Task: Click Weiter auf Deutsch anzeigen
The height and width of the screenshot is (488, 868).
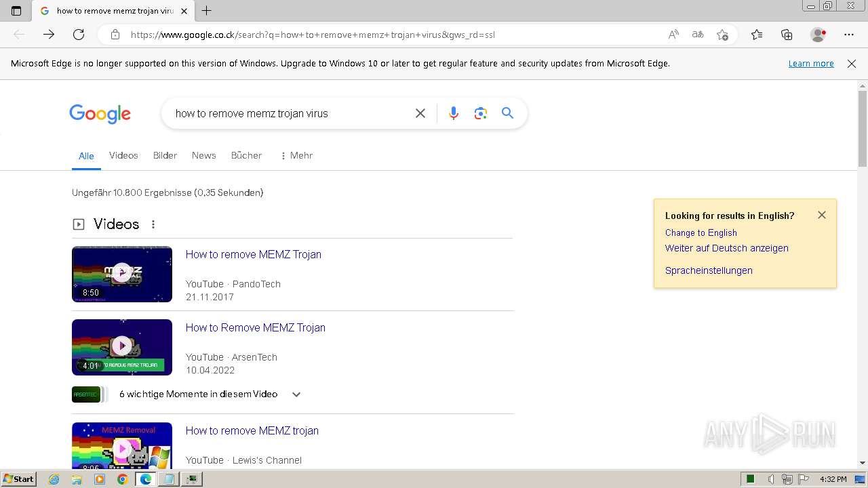Action: [727, 248]
